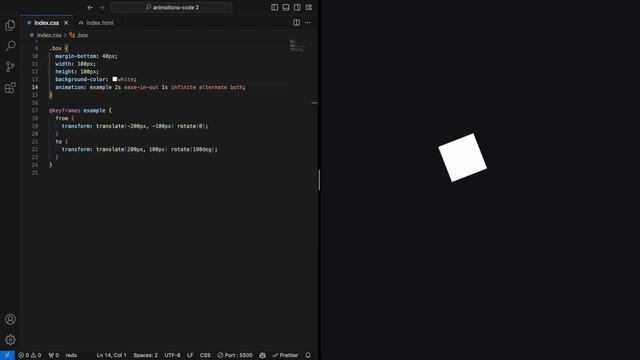This screenshot has width=640, height=360.
Task: Change indentation via Spaces: 2
Action: click(145, 355)
